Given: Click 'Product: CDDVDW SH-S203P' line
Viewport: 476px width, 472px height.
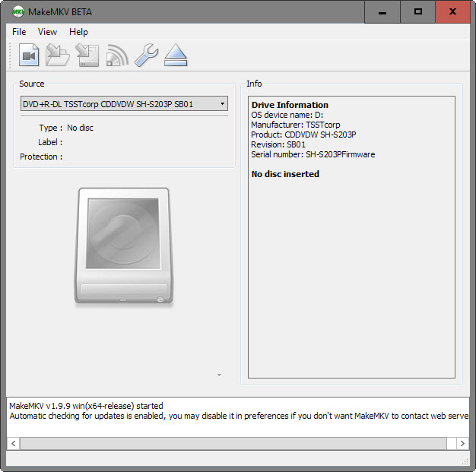Looking at the screenshot, I should point(303,135).
